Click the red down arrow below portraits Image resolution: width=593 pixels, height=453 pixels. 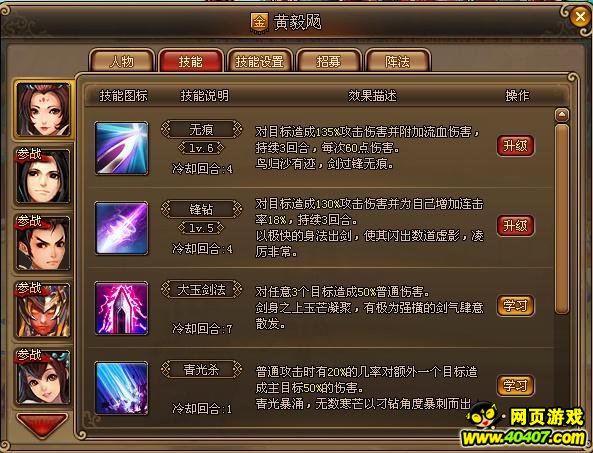pyautogui.click(x=42, y=424)
